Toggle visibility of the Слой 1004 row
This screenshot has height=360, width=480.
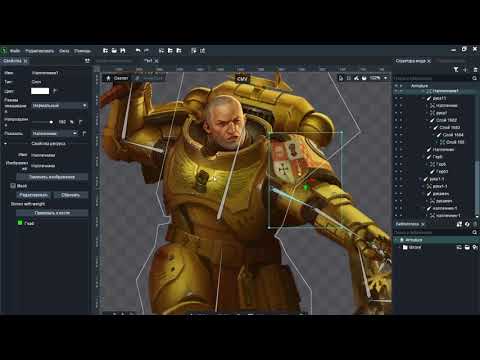tap(396, 135)
